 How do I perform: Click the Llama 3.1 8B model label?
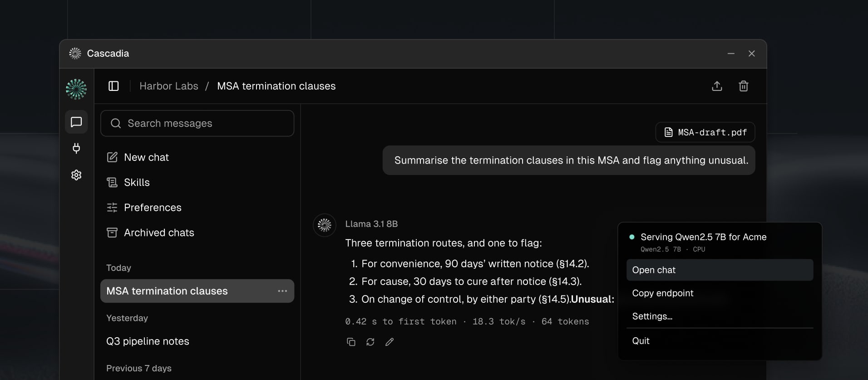[x=371, y=224]
